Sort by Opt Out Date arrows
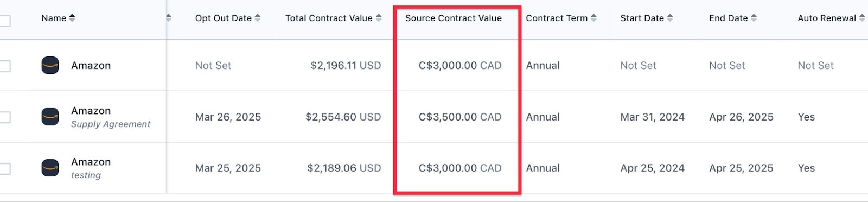Screen dimensions: 868x202 [258, 18]
